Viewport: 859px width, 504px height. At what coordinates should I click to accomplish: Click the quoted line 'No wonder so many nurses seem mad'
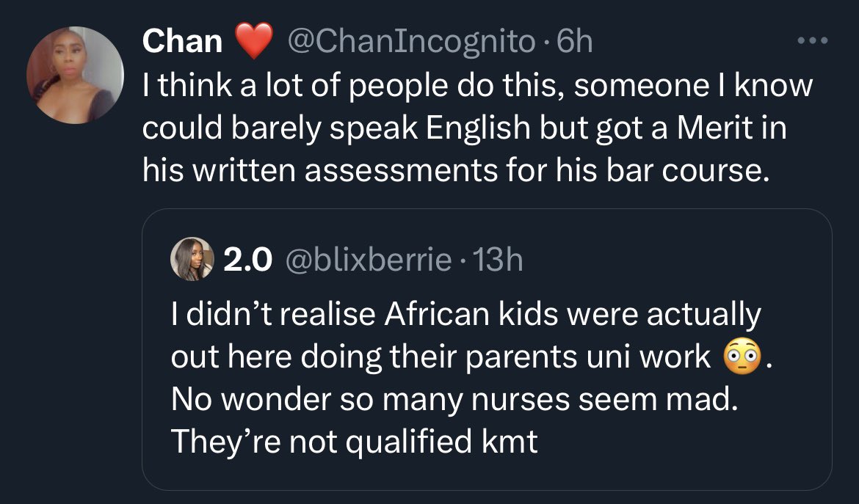tap(452, 400)
